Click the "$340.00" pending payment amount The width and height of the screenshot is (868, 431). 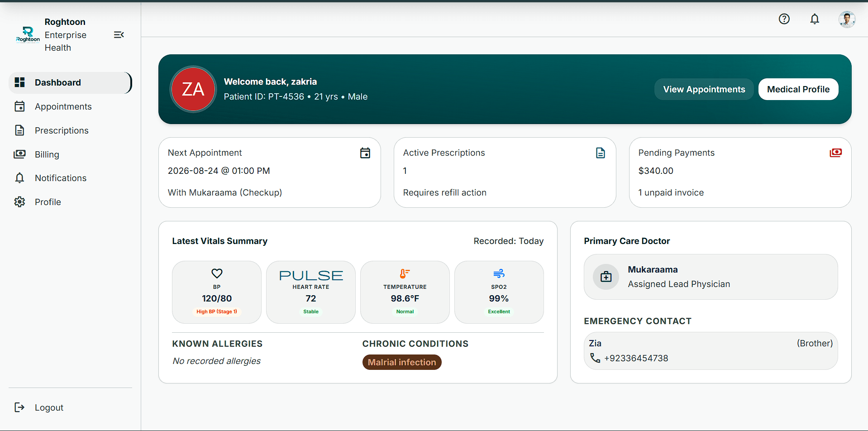point(656,171)
